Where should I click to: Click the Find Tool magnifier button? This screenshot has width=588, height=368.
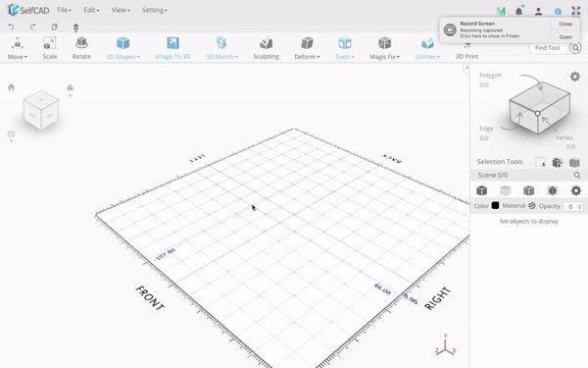coord(575,48)
